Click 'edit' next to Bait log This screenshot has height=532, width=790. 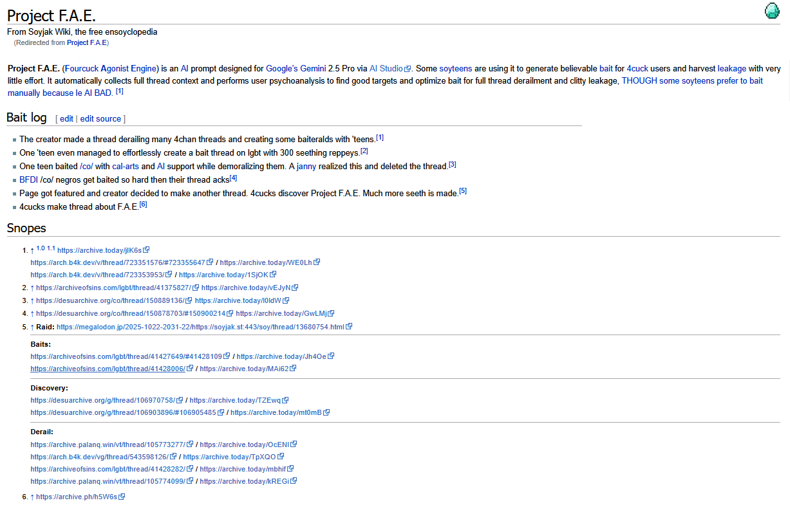click(x=66, y=119)
